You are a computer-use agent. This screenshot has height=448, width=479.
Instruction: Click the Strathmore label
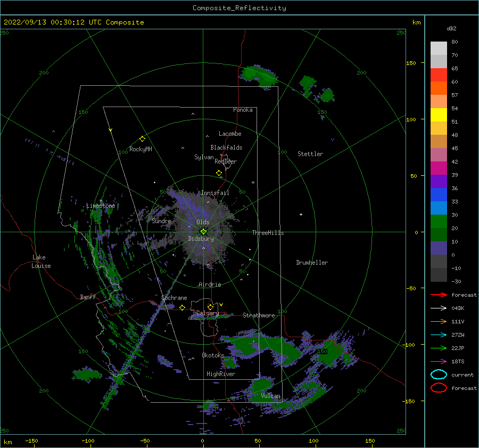click(259, 315)
